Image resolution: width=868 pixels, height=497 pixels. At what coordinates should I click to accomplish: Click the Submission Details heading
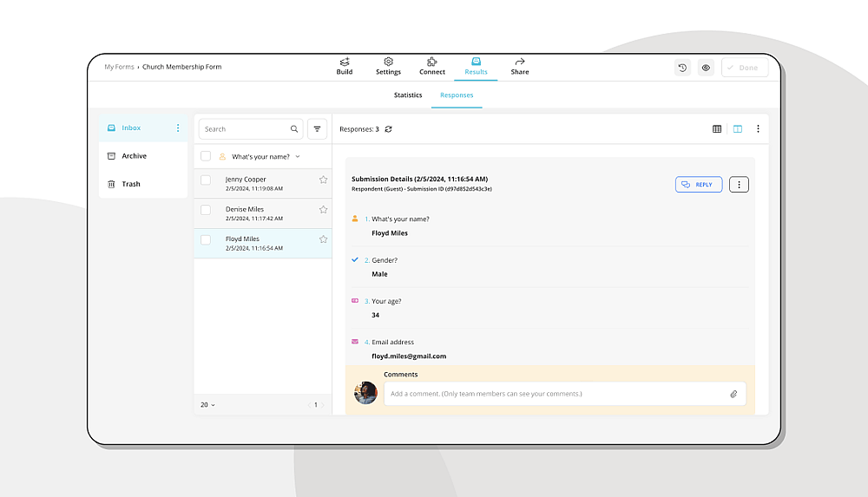tap(419, 179)
